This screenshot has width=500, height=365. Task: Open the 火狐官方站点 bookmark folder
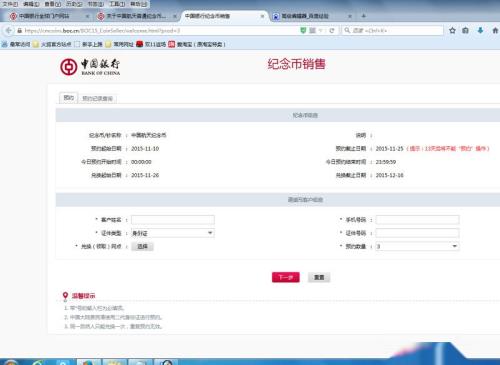(x=52, y=44)
